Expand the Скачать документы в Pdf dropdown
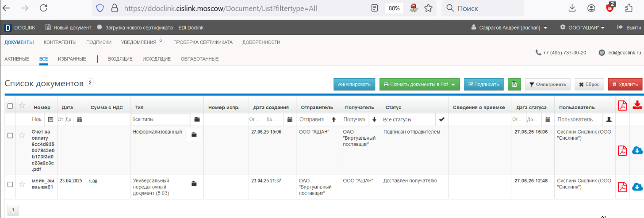The image size is (644, 218). 453,84
